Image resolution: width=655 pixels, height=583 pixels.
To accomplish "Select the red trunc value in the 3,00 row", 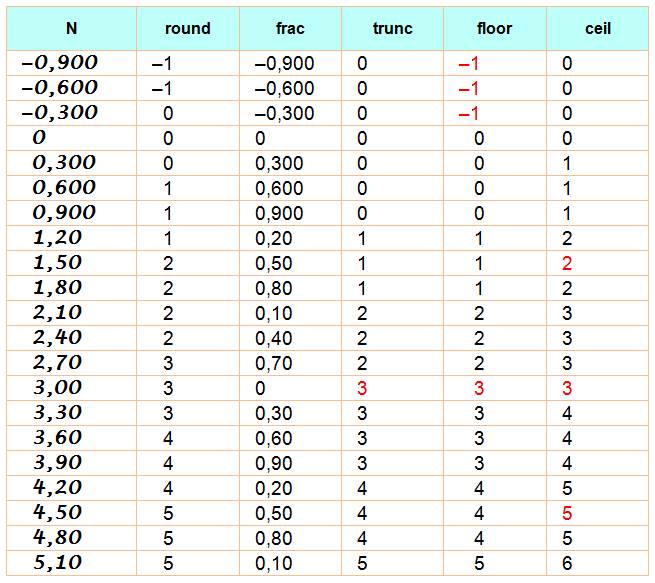I will click(362, 388).
